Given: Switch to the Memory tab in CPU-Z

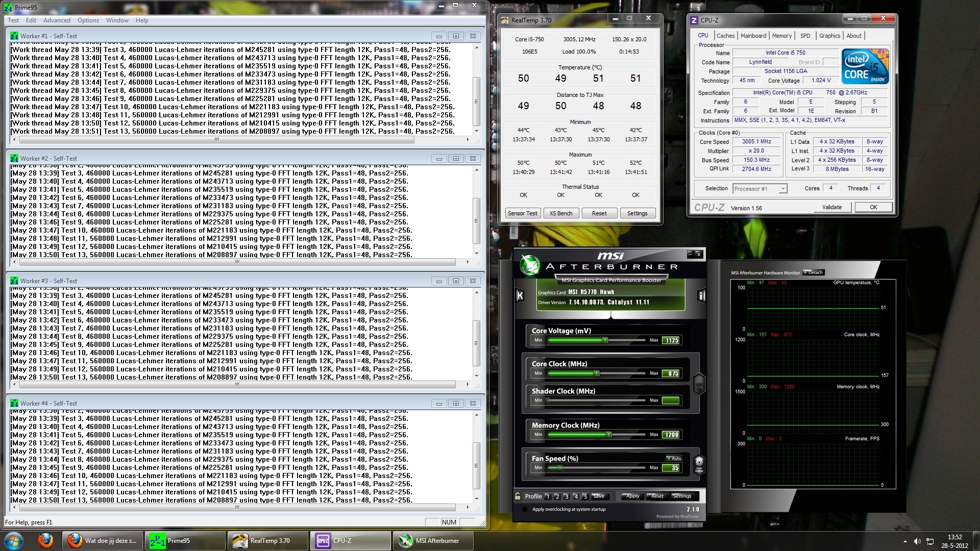Looking at the screenshot, I should (x=781, y=36).
